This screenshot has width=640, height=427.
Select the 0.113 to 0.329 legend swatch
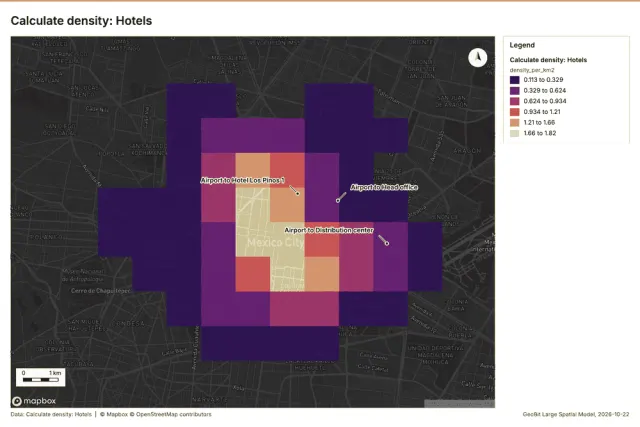click(515, 80)
